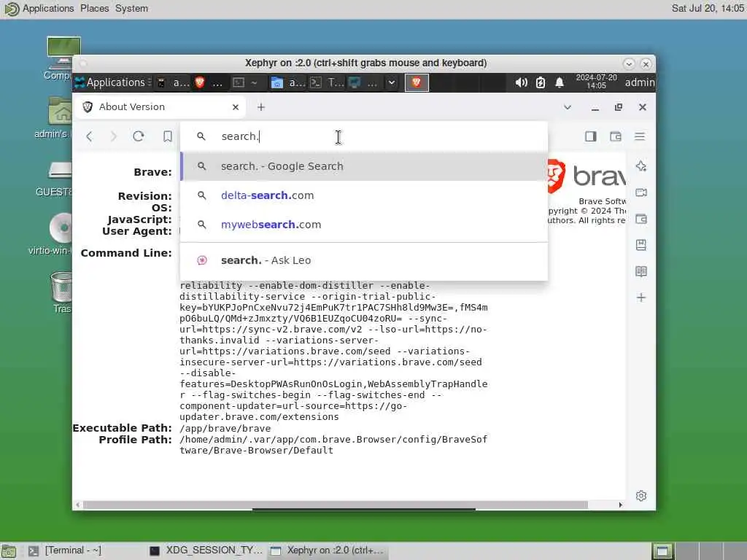Close the About Version tab
This screenshot has height=560, width=747.
tap(236, 107)
